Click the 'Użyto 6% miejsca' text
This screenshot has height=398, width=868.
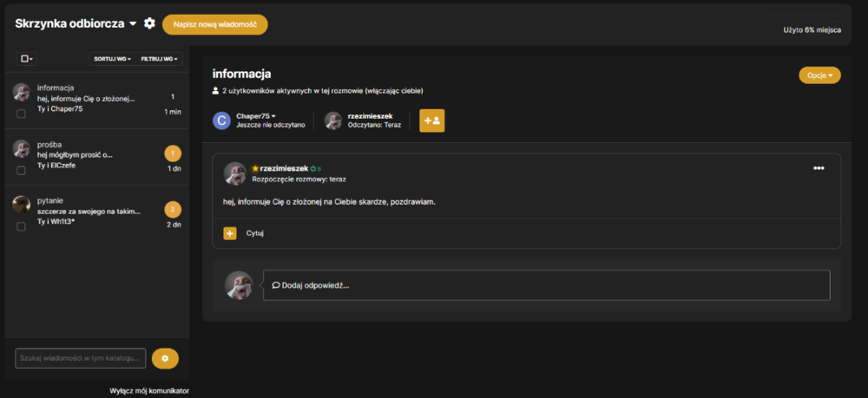click(812, 29)
